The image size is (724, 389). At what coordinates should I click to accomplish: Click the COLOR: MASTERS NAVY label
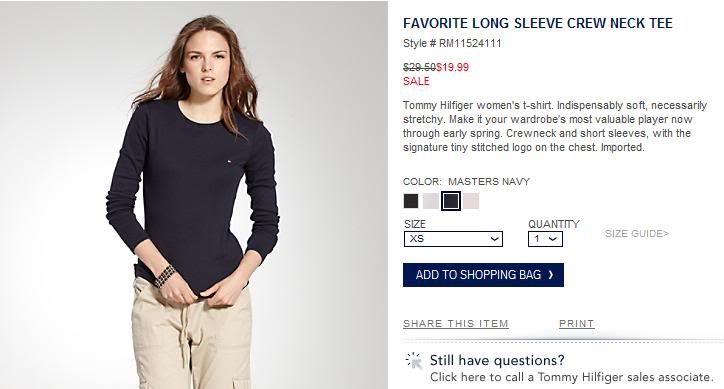pos(466,182)
